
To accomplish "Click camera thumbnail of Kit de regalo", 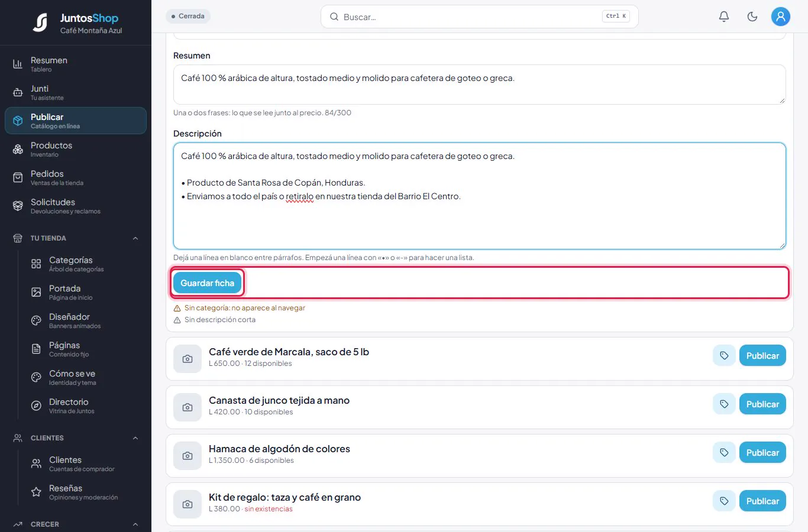I will (x=188, y=504).
